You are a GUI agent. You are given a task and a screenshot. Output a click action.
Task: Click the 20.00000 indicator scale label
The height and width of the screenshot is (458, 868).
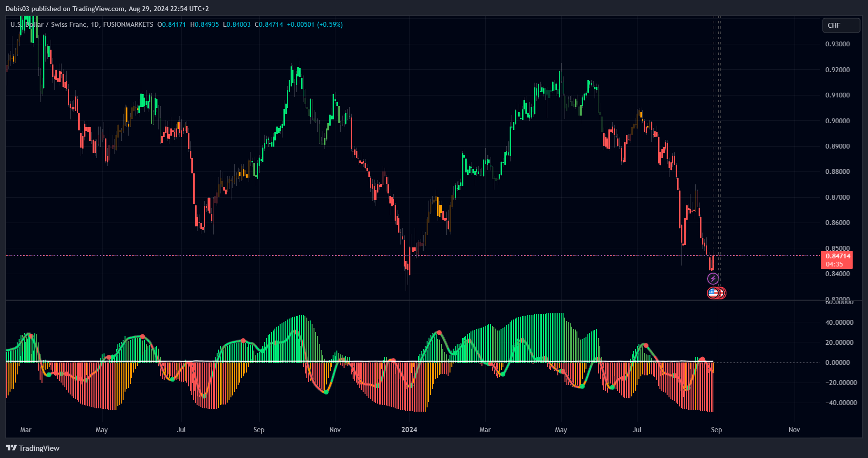[839, 342]
